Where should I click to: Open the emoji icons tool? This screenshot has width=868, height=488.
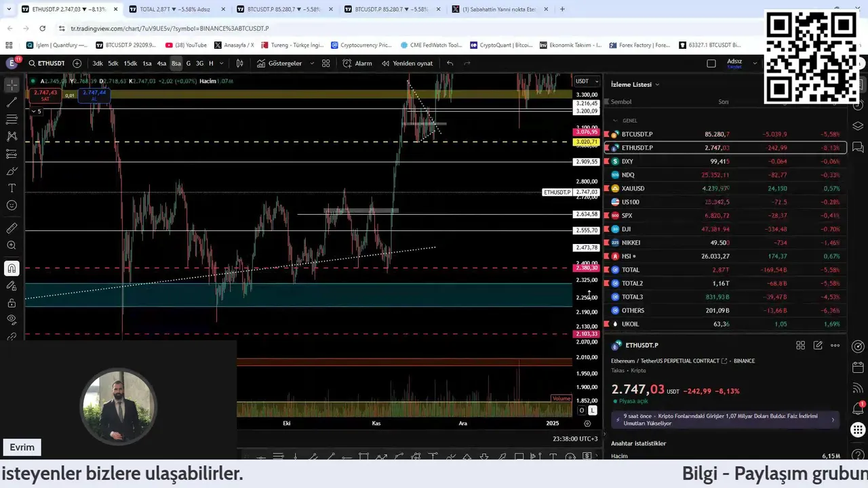(12, 205)
